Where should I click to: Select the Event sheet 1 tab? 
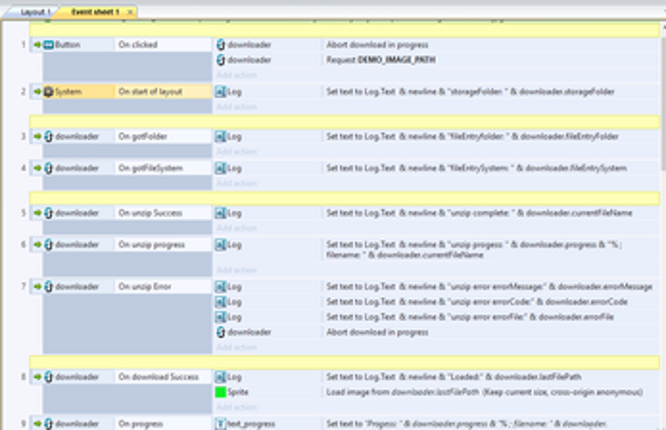94,12
